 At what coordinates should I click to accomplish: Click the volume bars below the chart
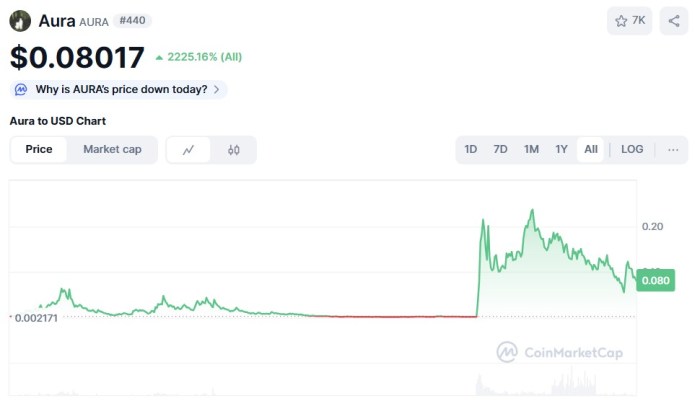click(x=560, y=384)
